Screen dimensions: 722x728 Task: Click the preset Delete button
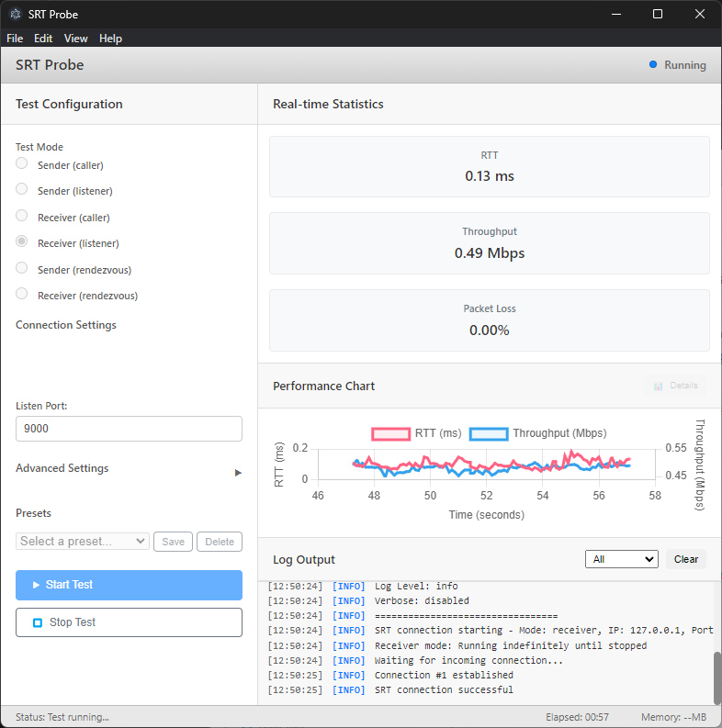220,542
